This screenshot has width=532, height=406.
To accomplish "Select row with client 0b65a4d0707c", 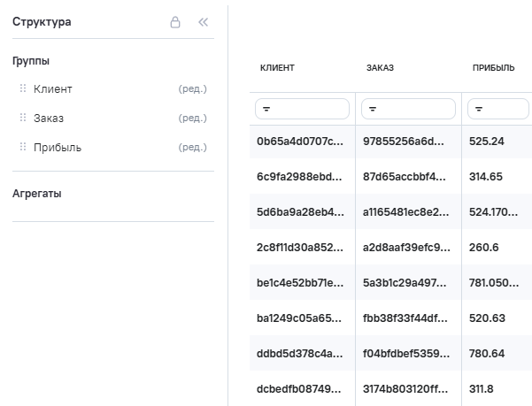I will click(300, 142).
